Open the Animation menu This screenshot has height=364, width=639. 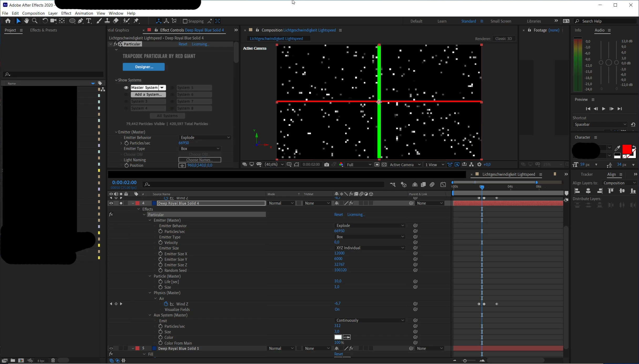click(84, 13)
